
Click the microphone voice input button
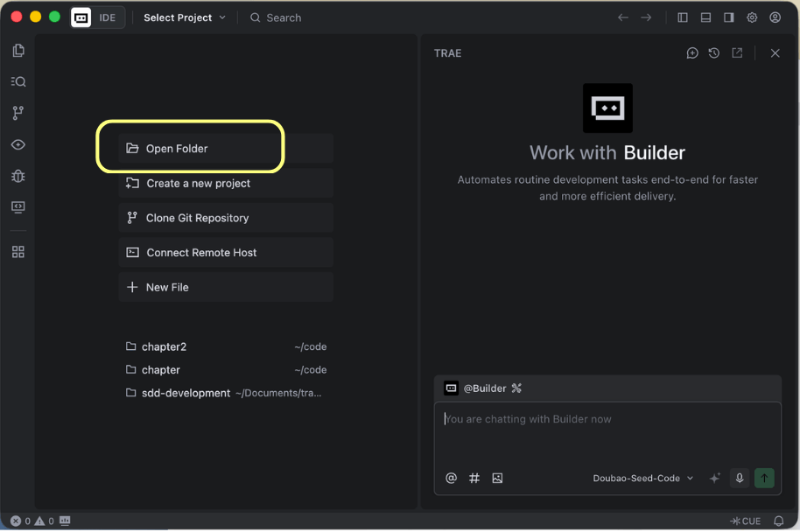coord(740,478)
